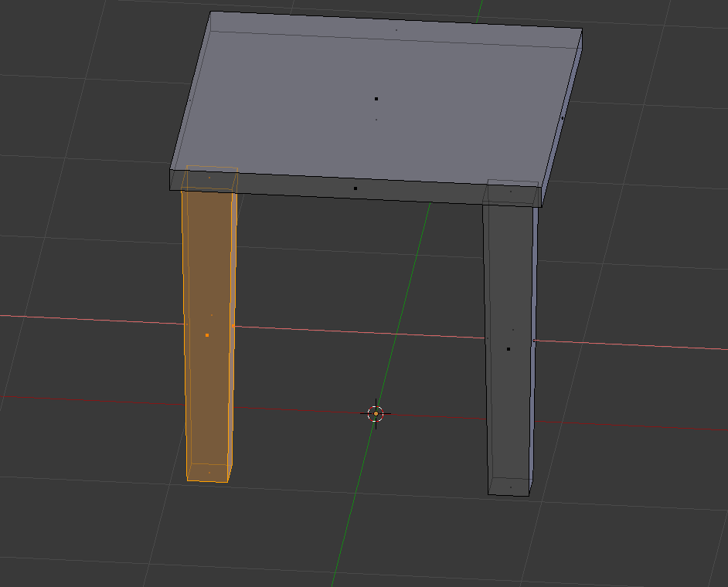Click the tabletop's back rim face dot
This screenshot has width=728, height=587.
[396, 30]
